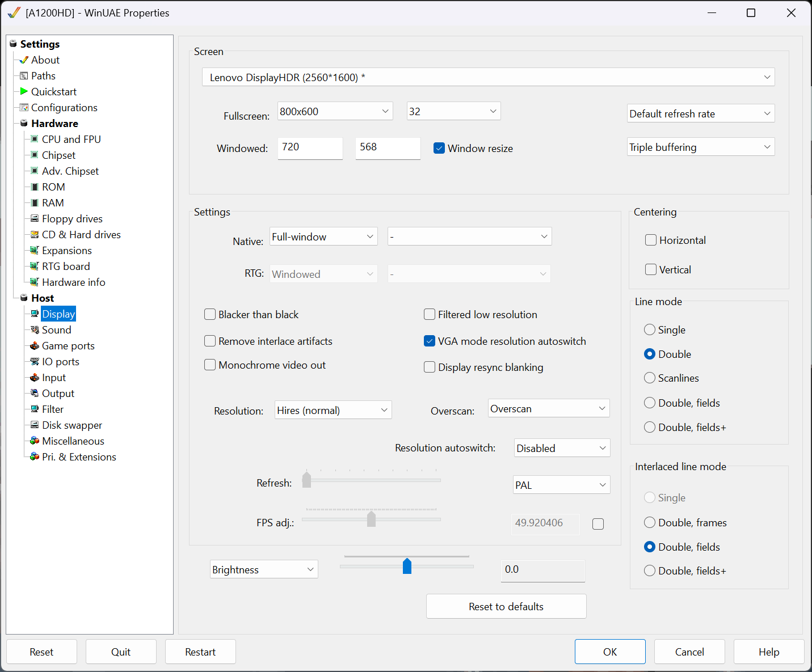Image resolution: width=812 pixels, height=672 pixels.
Task: Expand the Overscan combo box
Action: pyautogui.click(x=549, y=409)
